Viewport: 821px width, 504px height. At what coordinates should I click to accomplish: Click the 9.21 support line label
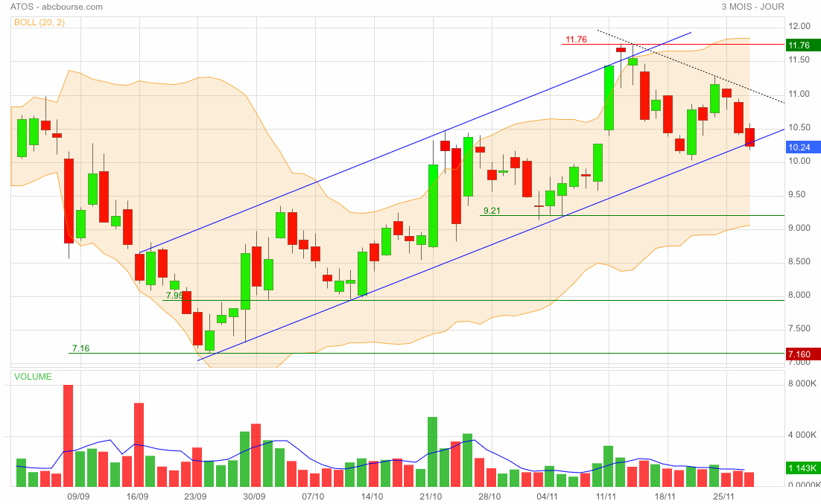pos(492,211)
